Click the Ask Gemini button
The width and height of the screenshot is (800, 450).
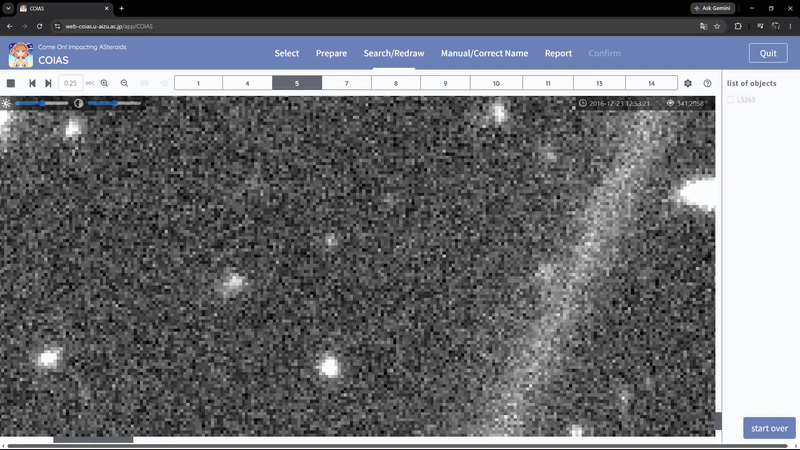click(713, 8)
